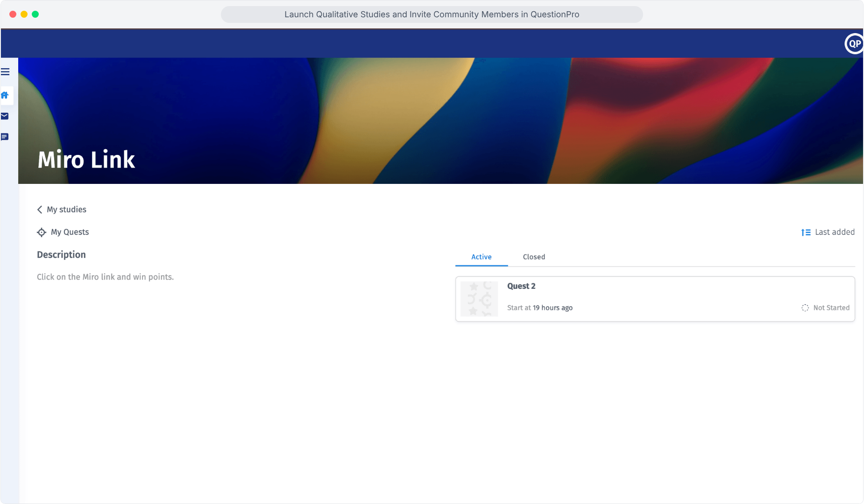Click the Miro Link banner title
The height and width of the screenshot is (504, 864).
click(x=86, y=160)
